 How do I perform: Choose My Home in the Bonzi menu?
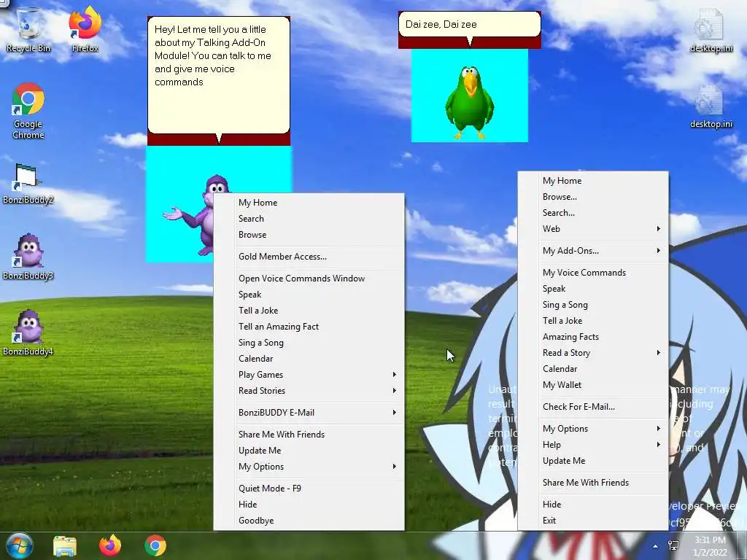pyautogui.click(x=309, y=203)
